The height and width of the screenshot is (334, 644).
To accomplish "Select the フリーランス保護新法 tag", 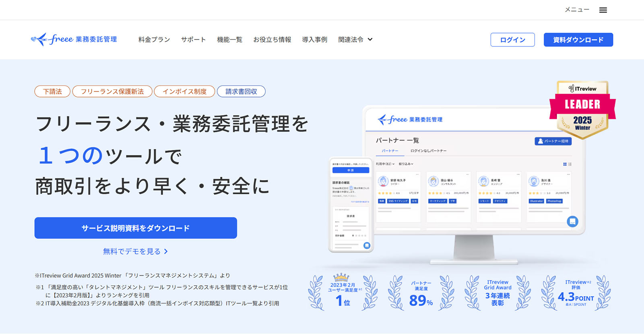I will (112, 91).
